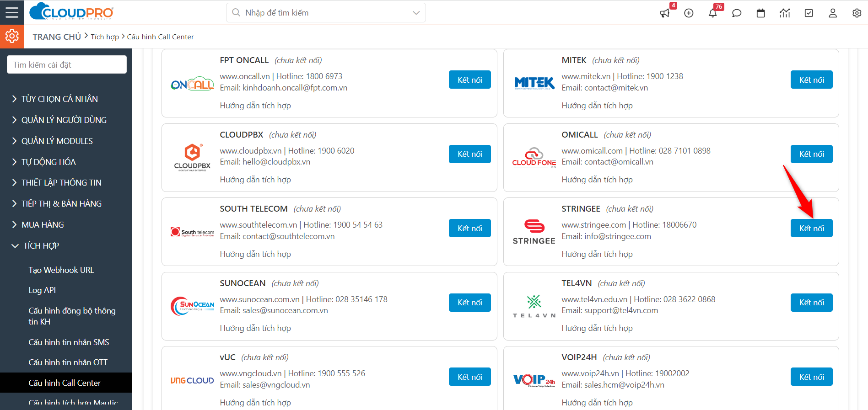Image resolution: width=868 pixels, height=410 pixels.
Task: Open TEL4VN Hướng dẫn tích hợp link
Action: tap(597, 328)
